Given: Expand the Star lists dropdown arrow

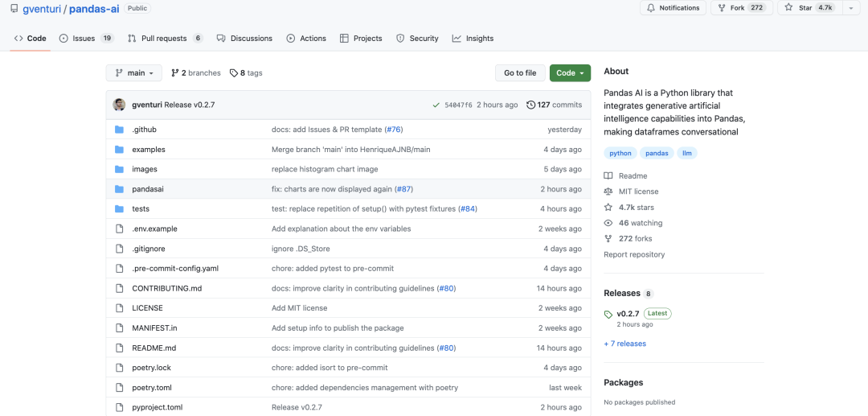Looking at the screenshot, I should [850, 8].
